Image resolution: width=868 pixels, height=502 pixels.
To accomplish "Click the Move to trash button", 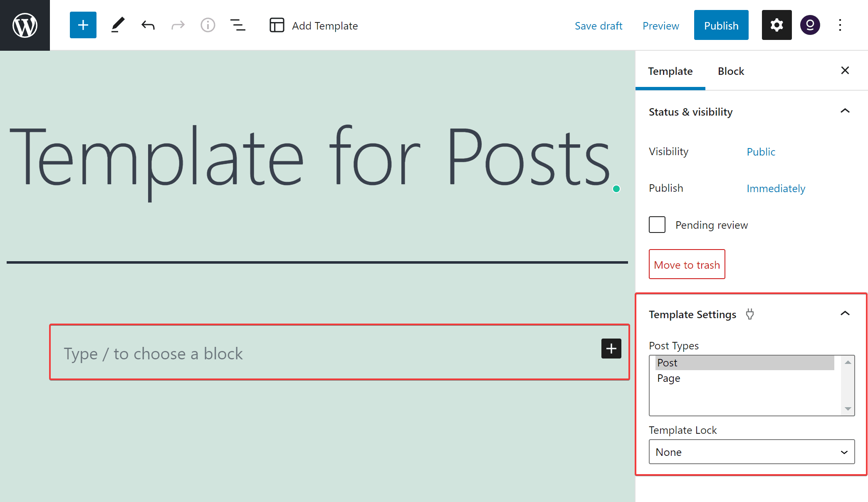I will click(687, 264).
